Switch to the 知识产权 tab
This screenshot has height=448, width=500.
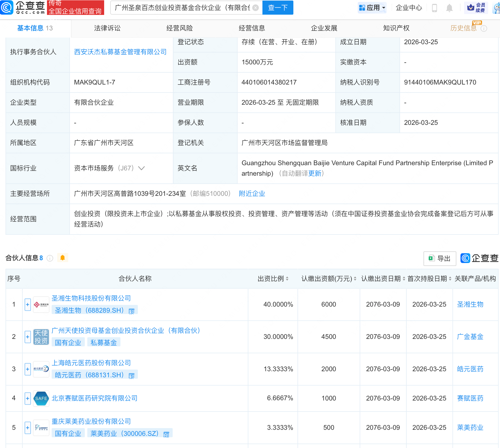coord(396,28)
